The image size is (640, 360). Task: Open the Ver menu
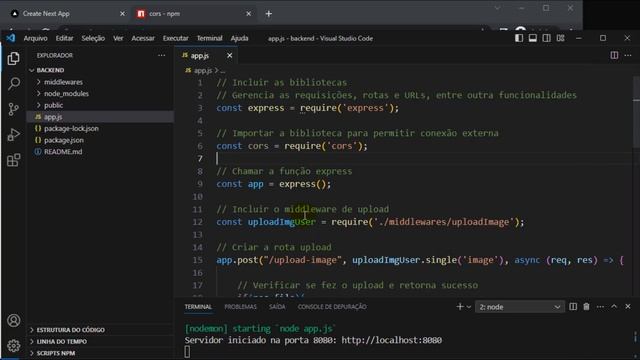[x=118, y=38]
